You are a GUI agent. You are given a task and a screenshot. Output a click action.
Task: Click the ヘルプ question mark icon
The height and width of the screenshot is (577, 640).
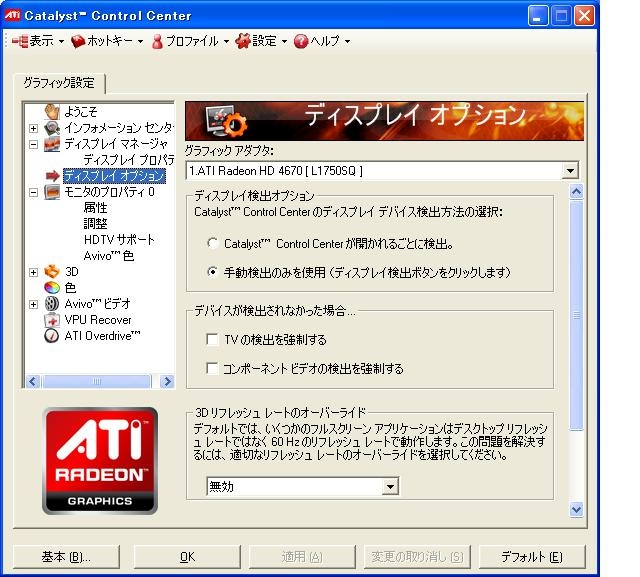301,41
